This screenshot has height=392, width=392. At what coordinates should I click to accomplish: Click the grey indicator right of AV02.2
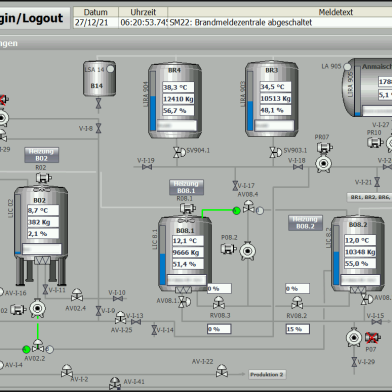pos(50,350)
